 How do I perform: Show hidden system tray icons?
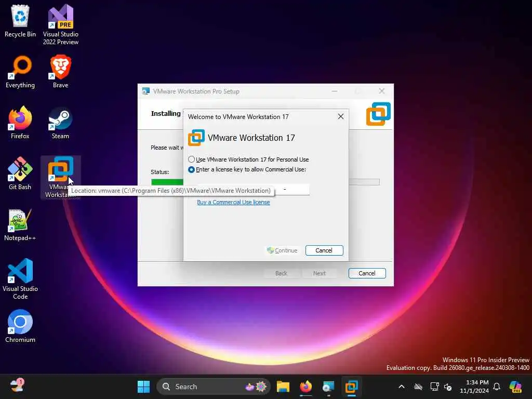click(402, 387)
